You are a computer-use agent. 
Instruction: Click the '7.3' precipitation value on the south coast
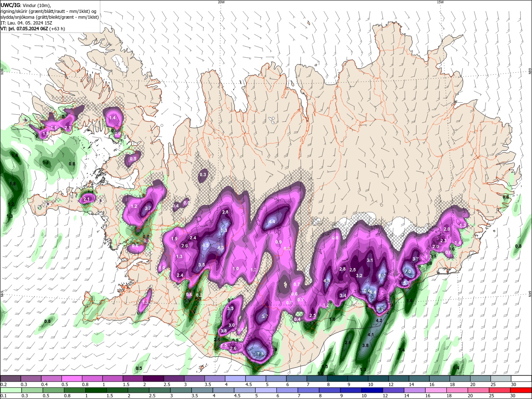261,354
